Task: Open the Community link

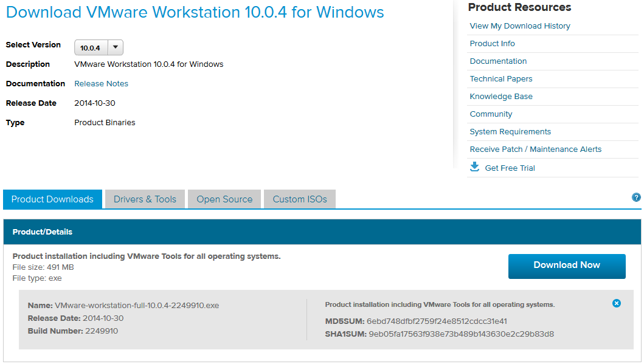Action: coord(491,114)
